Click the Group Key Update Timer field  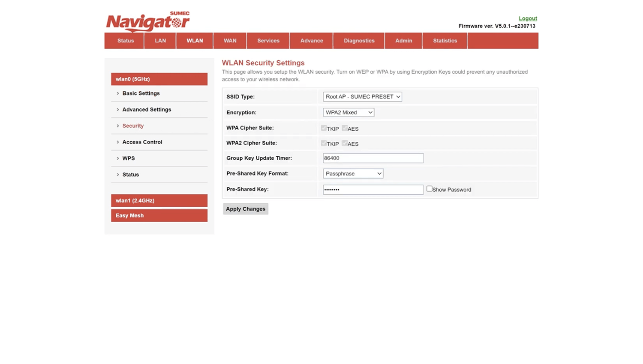point(373,158)
